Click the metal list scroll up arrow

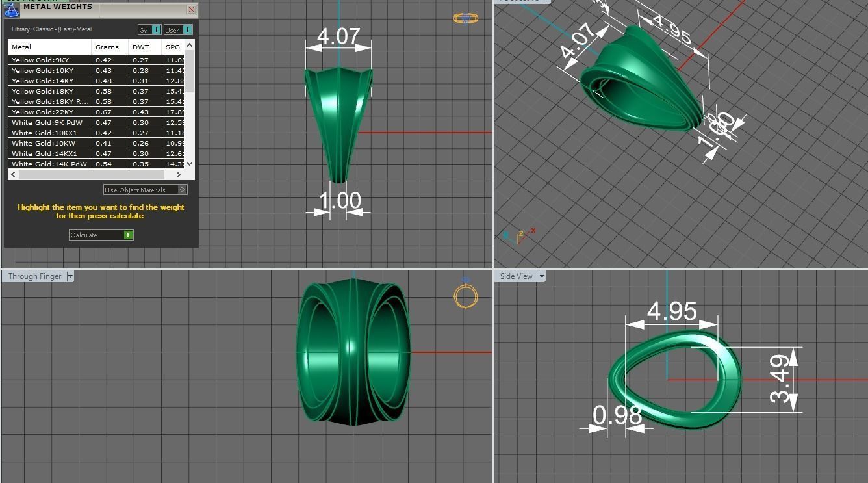pos(190,45)
